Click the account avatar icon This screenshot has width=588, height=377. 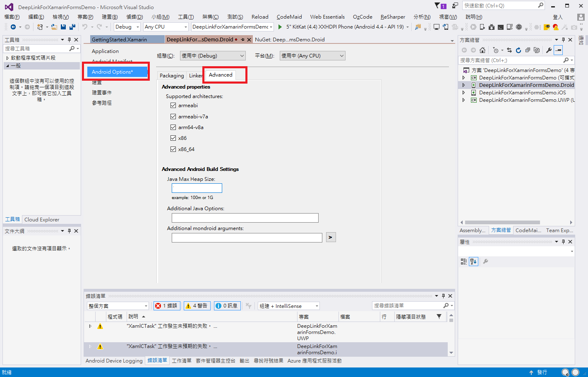point(581,17)
